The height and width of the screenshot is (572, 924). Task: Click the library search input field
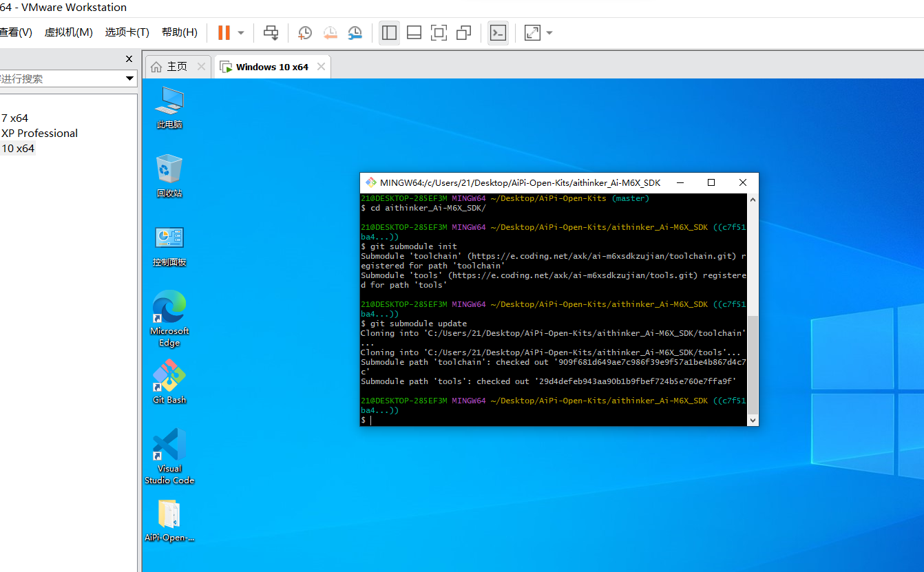[62, 78]
